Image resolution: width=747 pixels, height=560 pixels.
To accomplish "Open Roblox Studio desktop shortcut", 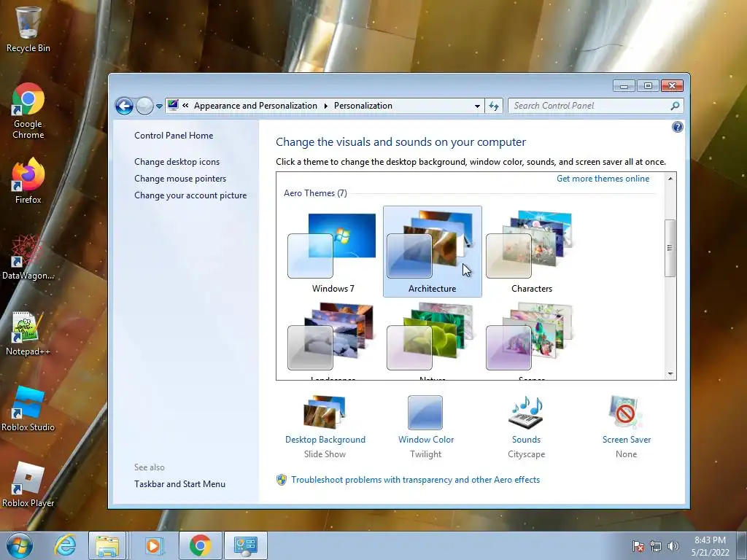I will tap(28, 408).
